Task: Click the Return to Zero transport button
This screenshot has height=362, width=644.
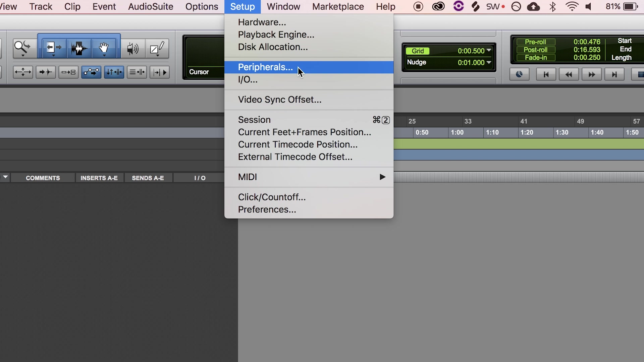Action: point(546,74)
